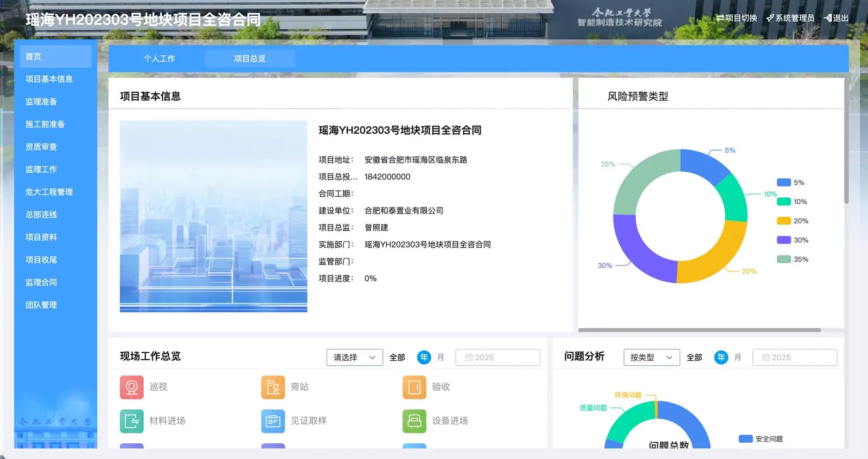Click the 设备进场 label
The width and height of the screenshot is (868, 459).
pyautogui.click(x=450, y=421)
